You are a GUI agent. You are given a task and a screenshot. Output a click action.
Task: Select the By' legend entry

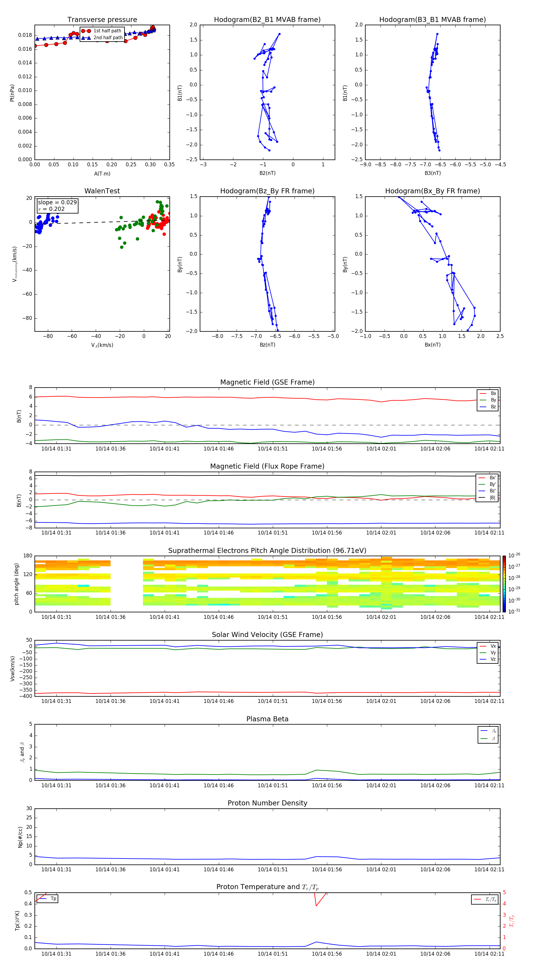(487, 484)
